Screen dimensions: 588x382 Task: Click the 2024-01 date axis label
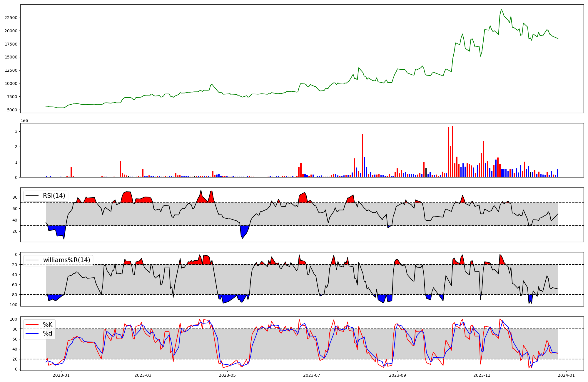(x=566, y=375)
